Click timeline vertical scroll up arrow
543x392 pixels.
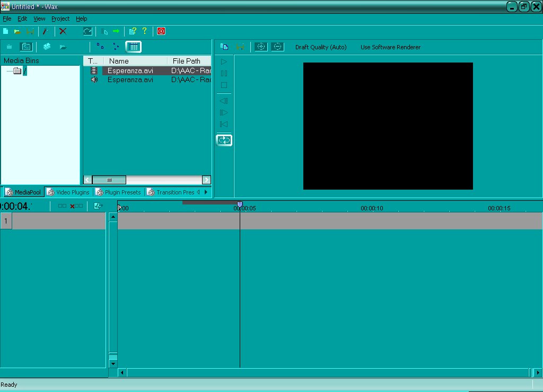(x=113, y=217)
